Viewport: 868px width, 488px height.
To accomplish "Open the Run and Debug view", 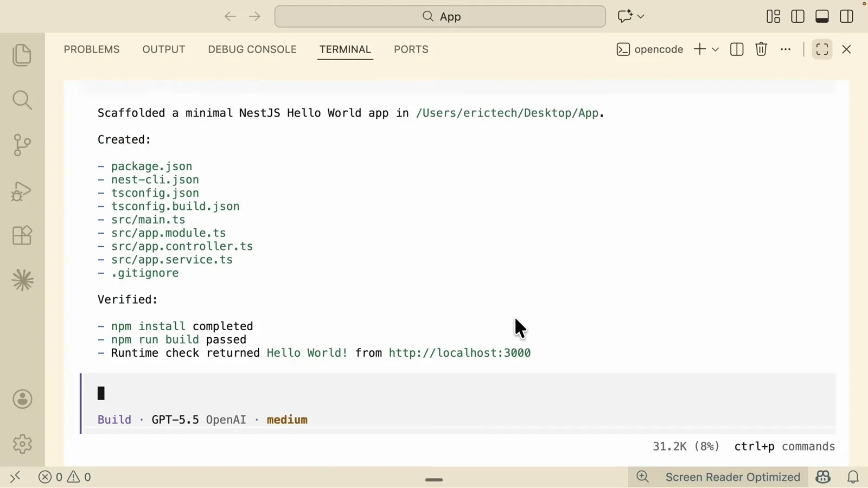I will (x=22, y=191).
